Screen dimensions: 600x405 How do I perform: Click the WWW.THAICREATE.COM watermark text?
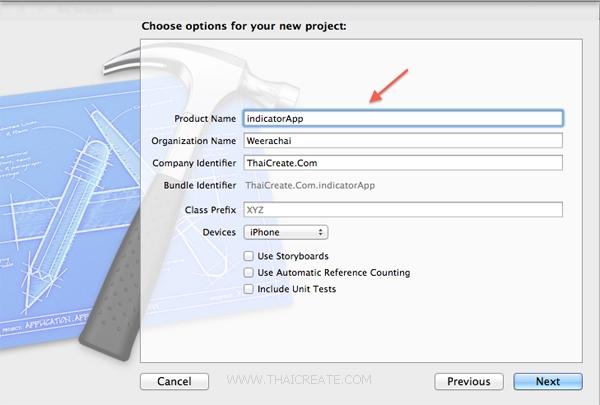point(299,380)
